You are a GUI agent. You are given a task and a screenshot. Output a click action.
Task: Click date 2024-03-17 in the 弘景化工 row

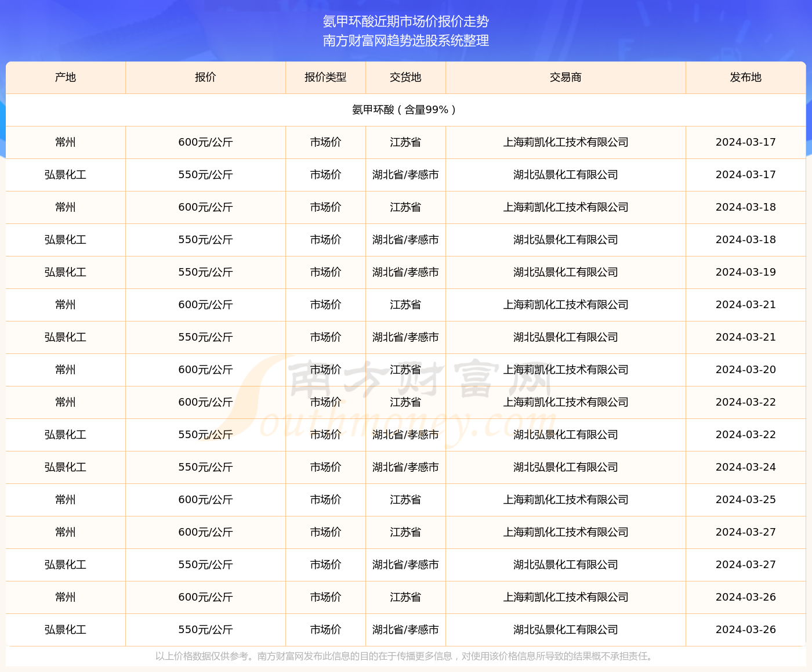746,175
